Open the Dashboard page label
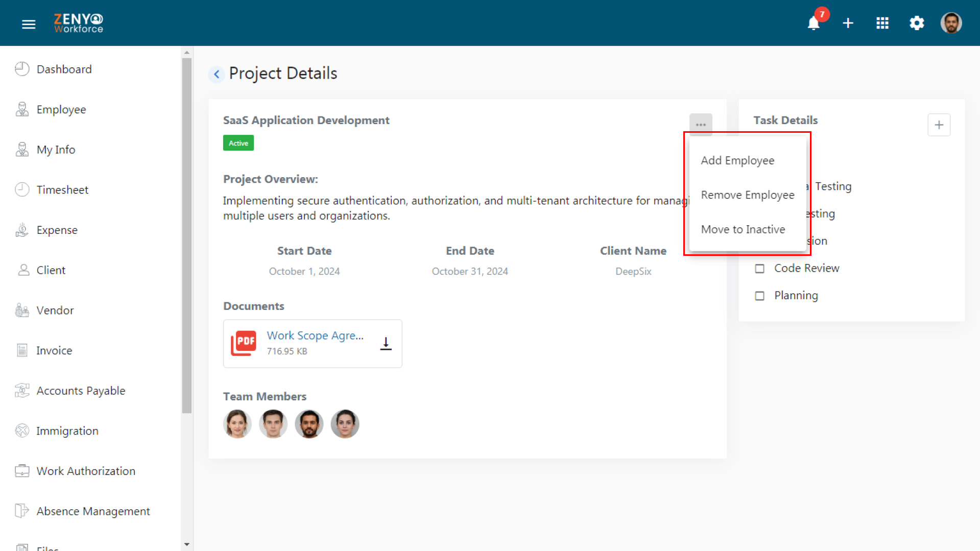The image size is (980, 551). (64, 69)
